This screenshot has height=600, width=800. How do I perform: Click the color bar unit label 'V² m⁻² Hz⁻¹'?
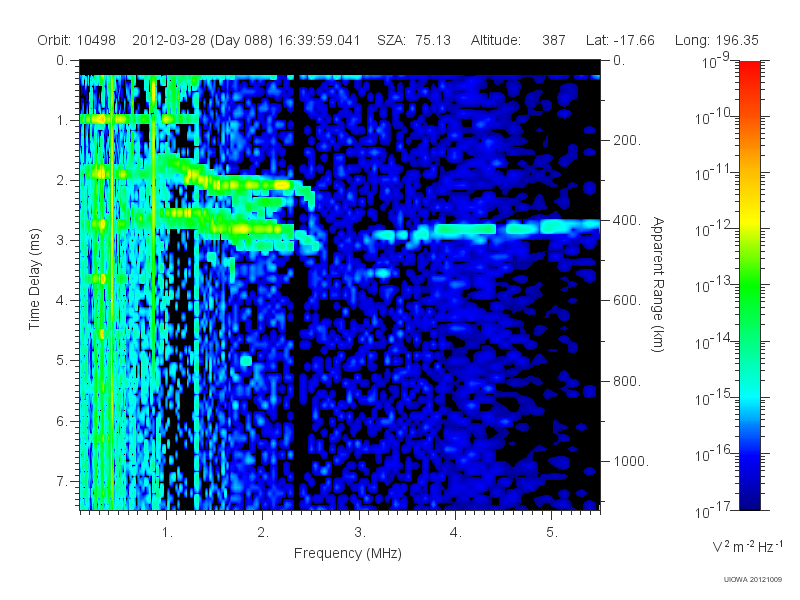747,546
